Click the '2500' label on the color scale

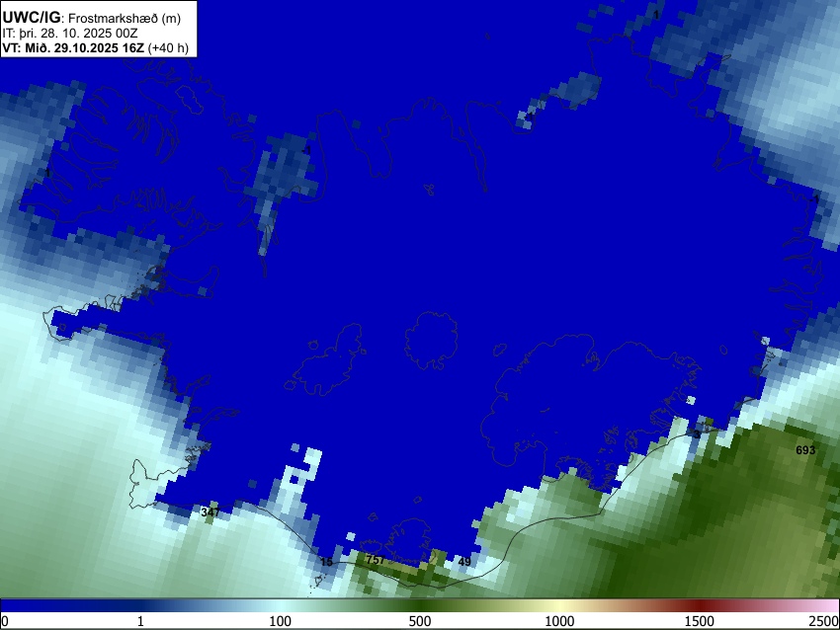825,621
